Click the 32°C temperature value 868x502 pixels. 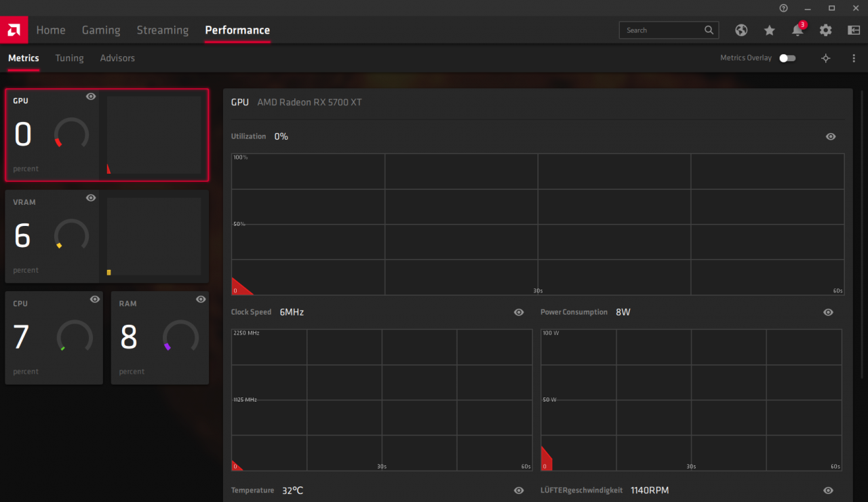(x=293, y=490)
